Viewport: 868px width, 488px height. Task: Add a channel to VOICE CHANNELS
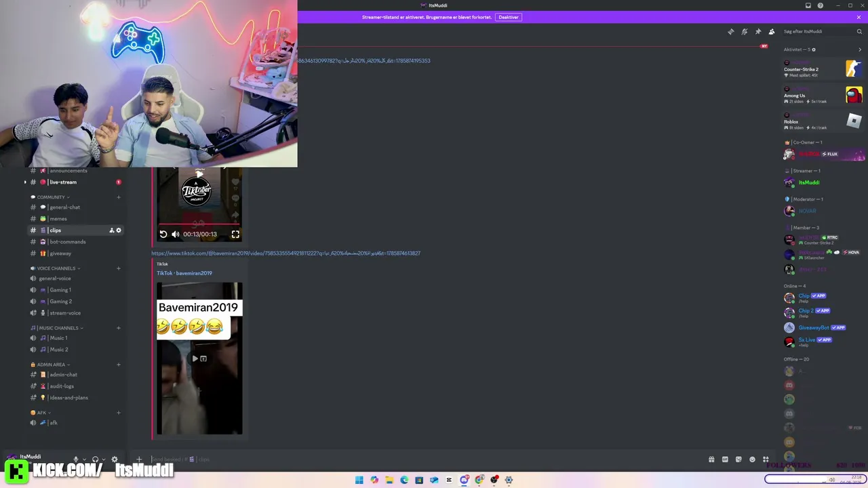click(119, 268)
